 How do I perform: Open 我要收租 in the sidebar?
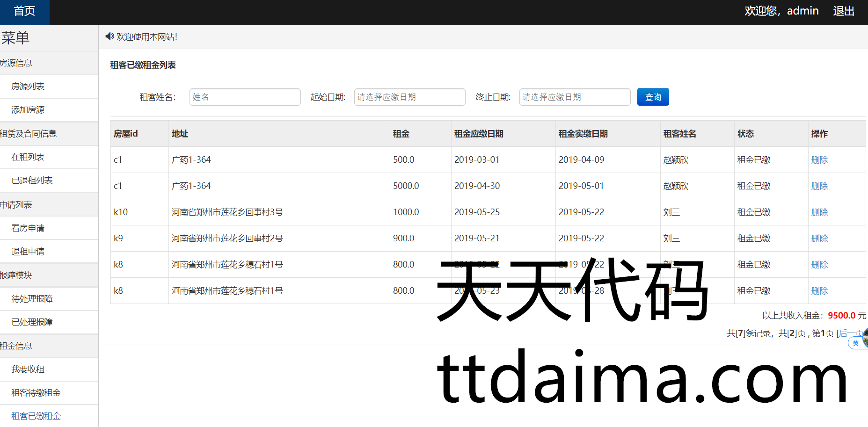tap(28, 369)
